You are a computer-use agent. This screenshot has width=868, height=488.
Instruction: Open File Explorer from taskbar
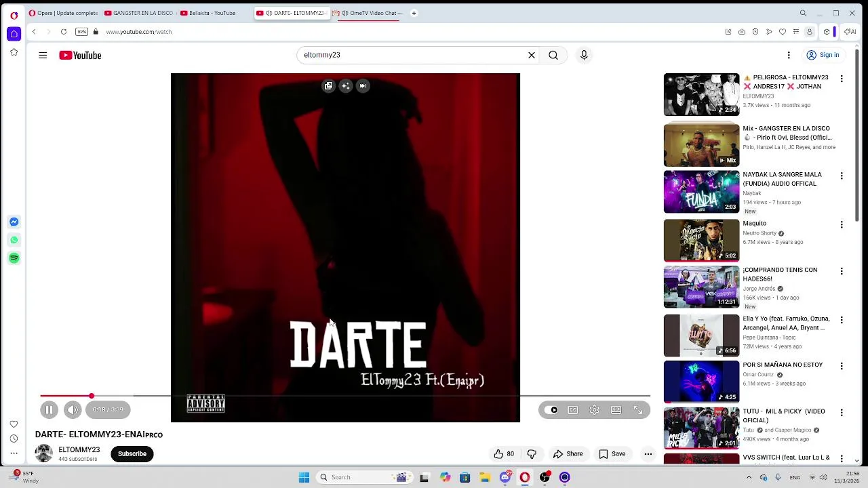click(484, 477)
